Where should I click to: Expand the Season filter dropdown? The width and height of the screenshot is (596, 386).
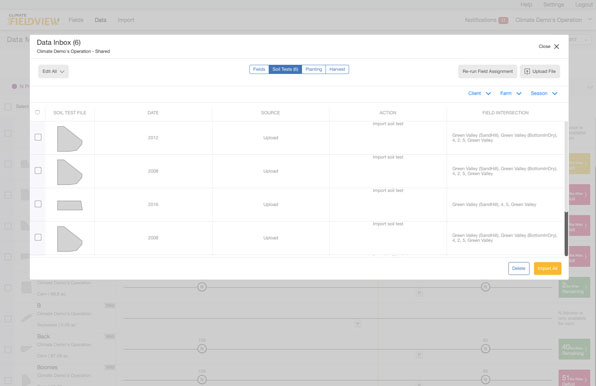[x=544, y=93]
